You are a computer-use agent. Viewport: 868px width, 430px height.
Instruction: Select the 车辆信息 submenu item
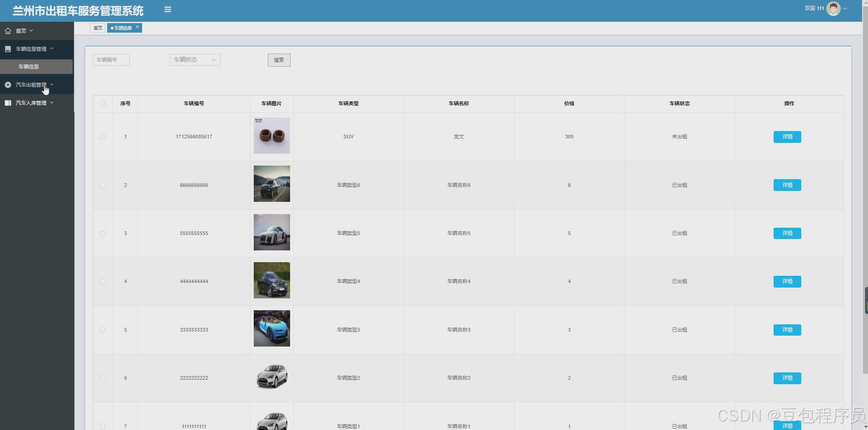click(36, 67)
